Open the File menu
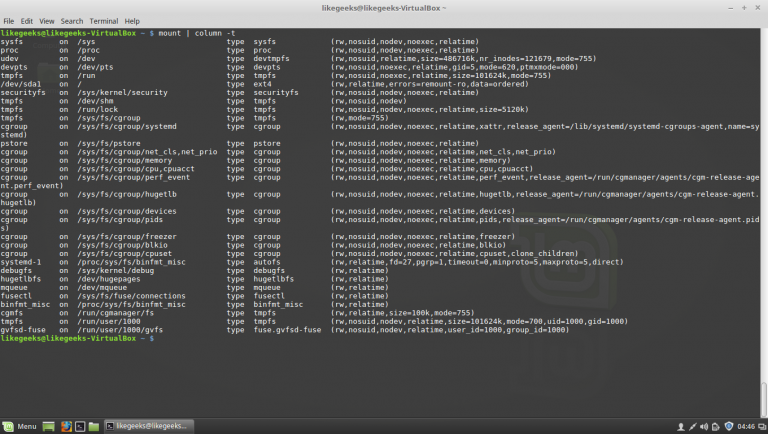Image resolution: width=768 pixels, height=434 pixels. (9, 21)
